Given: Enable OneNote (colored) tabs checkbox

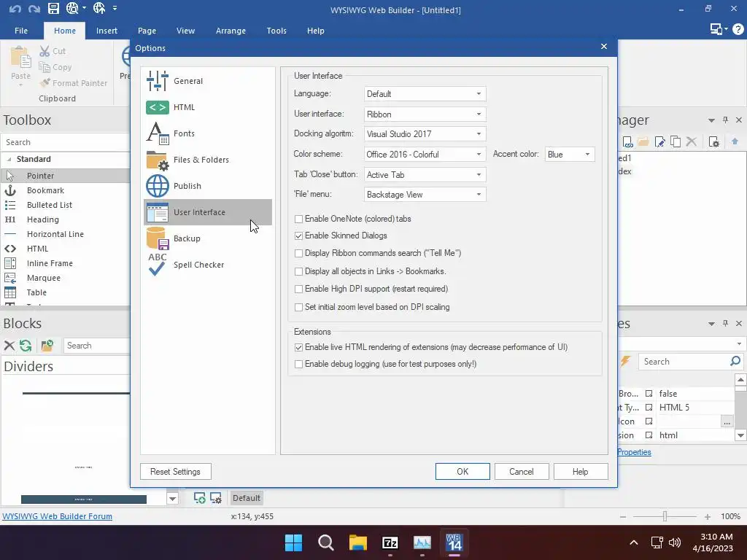Looking at the screenshot, I should pyautogui.click(x=298, y=219).
